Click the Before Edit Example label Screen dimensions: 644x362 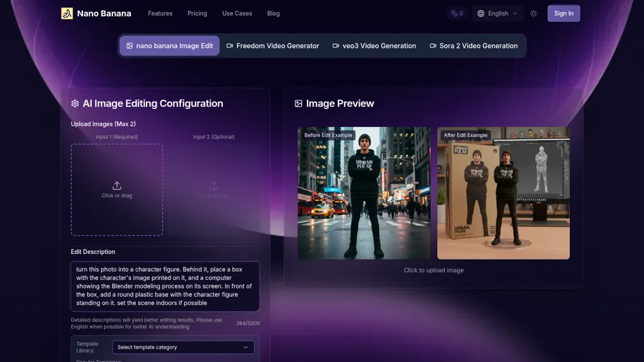click(328, 135)
